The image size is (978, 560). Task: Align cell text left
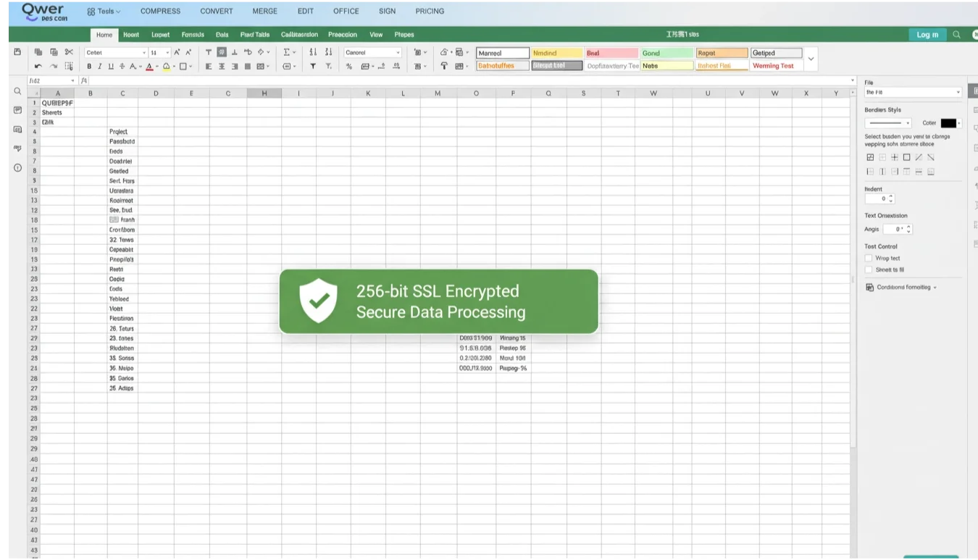point(209,66)
